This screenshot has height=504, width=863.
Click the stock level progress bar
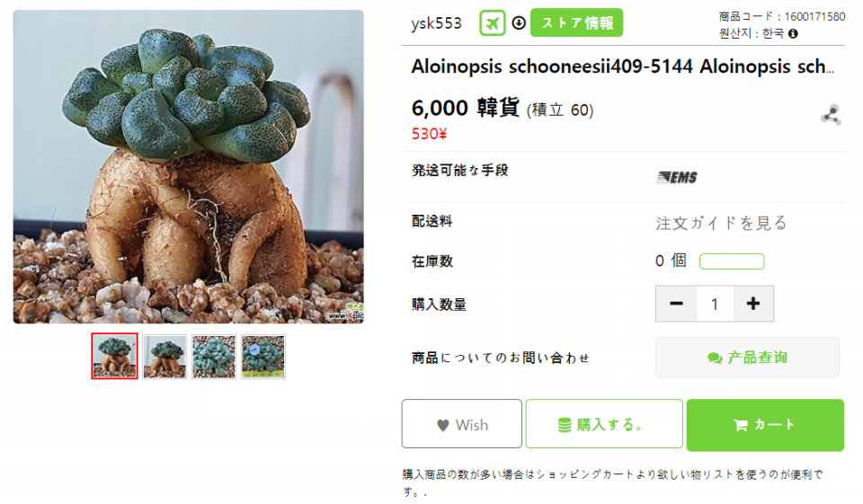coord(732,261)
